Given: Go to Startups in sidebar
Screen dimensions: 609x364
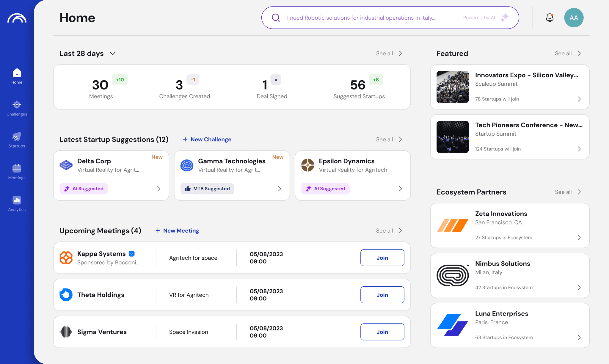Looking at the screenshot, I should point(17,140).
